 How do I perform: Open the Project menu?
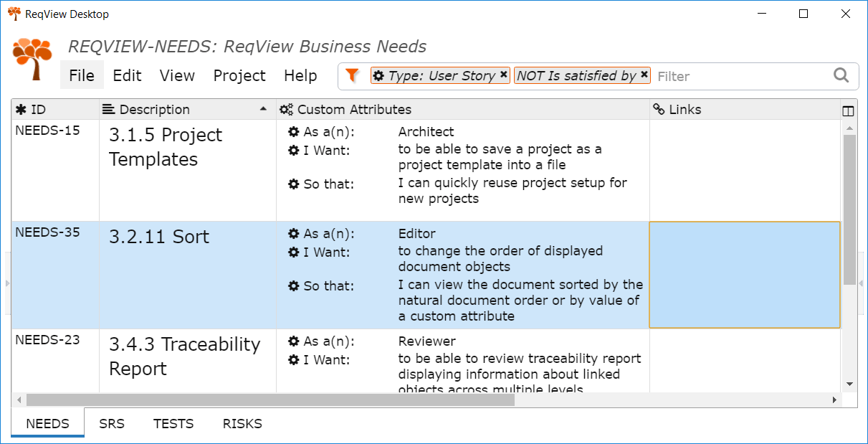239,75
